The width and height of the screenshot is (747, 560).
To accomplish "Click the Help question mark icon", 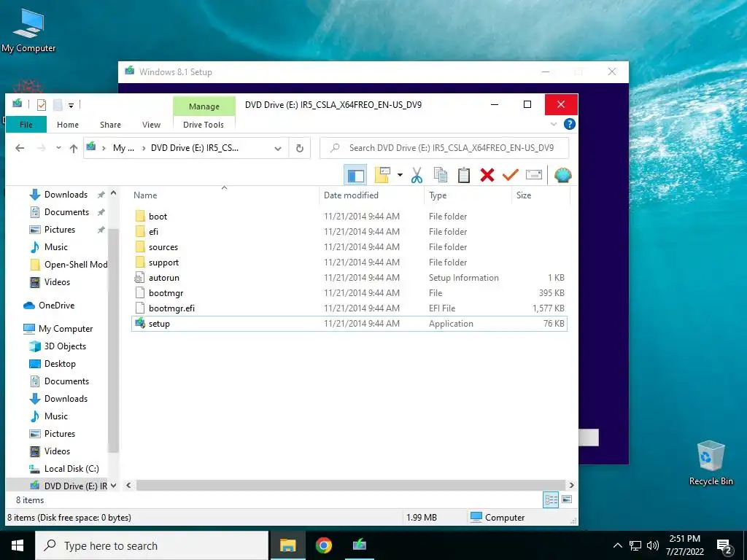I will pos(569,124).
